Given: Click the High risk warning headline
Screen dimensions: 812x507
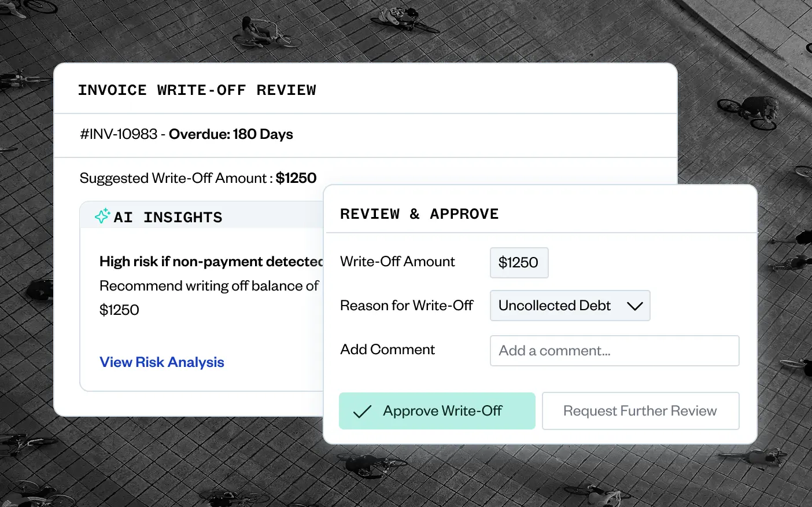Looking at the screenshot, I should coord(211,262).
